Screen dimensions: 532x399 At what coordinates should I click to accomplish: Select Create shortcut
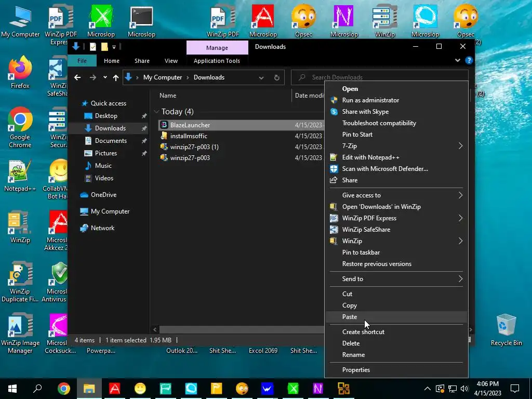396,332
